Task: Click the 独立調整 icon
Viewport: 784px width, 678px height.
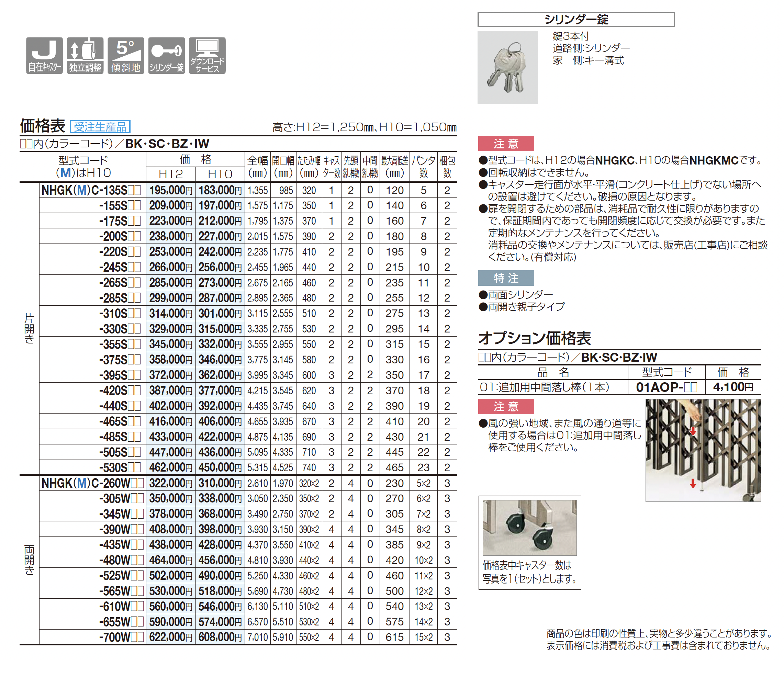Action: click(85, 55)
